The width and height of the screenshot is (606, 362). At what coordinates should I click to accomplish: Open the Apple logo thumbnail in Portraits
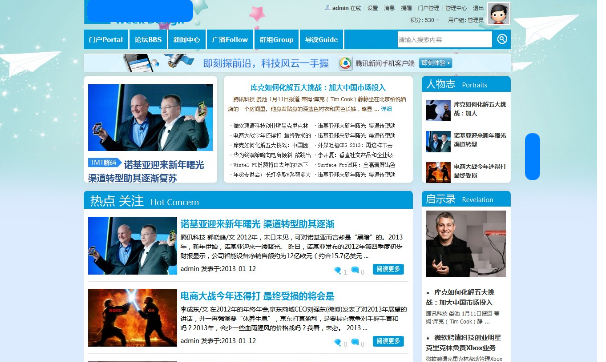[438, 110]
